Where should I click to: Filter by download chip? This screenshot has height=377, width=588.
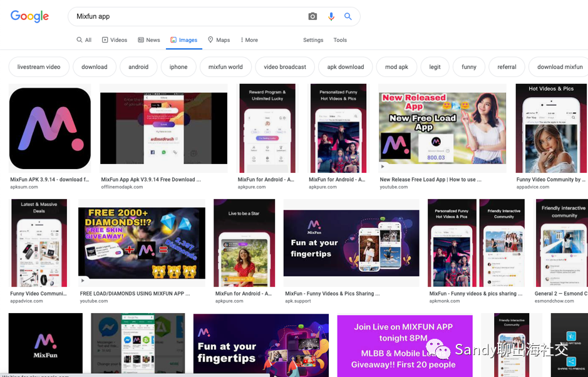pos(95,67)
